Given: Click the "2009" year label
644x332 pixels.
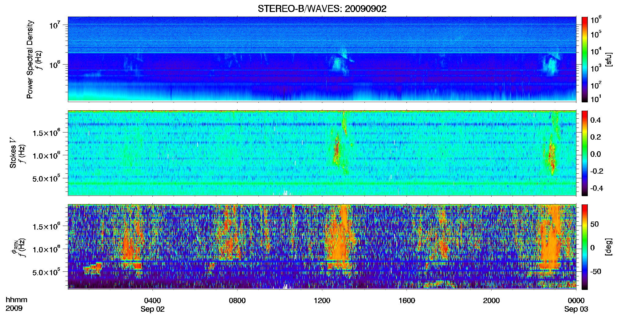Looking at the screenshot, I should click(14, 308).
